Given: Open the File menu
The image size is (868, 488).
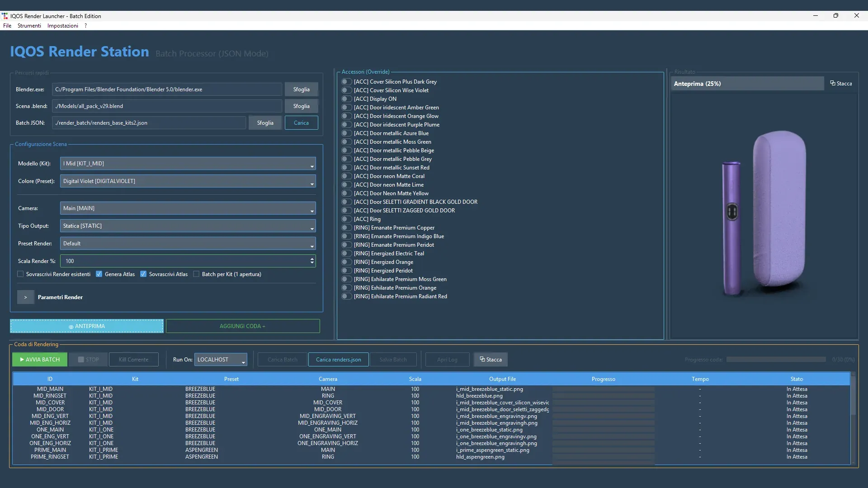Looking at the screenshot, I should click(x=7, y=26).
